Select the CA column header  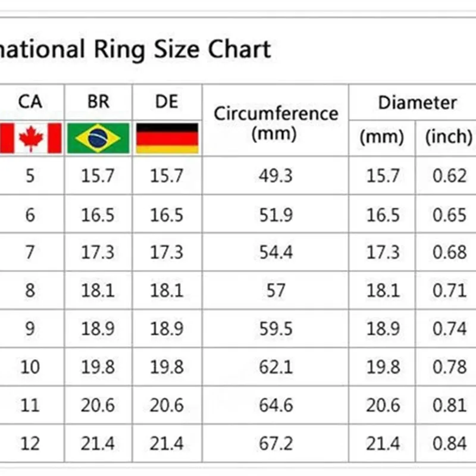click(30, 102)
